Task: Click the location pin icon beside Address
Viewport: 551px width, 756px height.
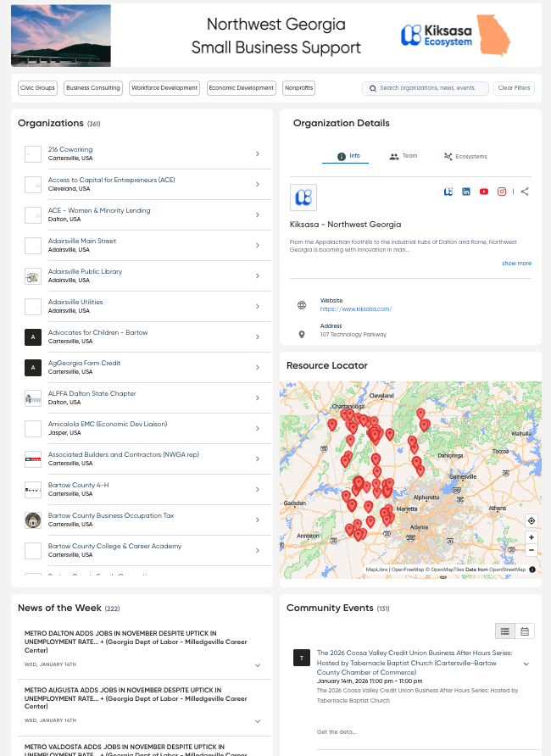Action: tap(302, 334)
